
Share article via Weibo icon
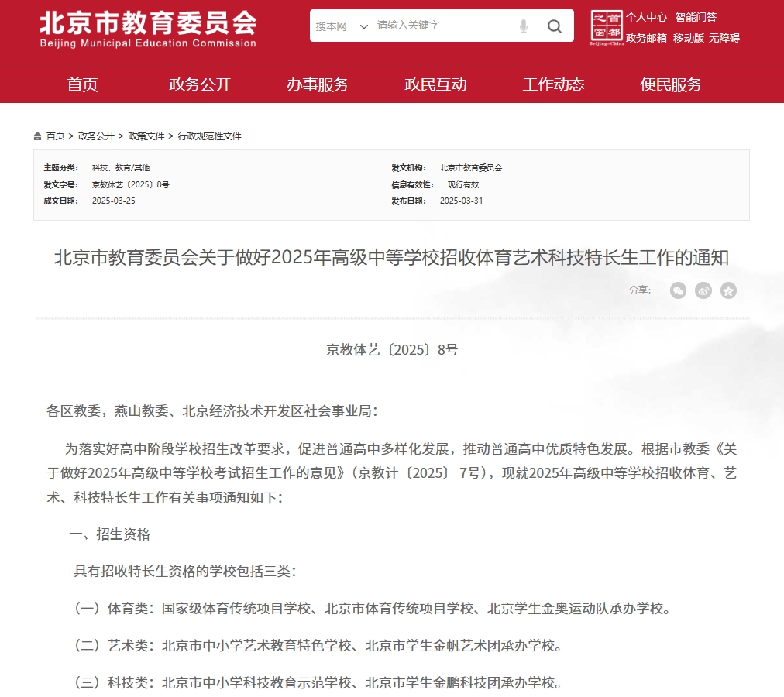coord(703,290)
